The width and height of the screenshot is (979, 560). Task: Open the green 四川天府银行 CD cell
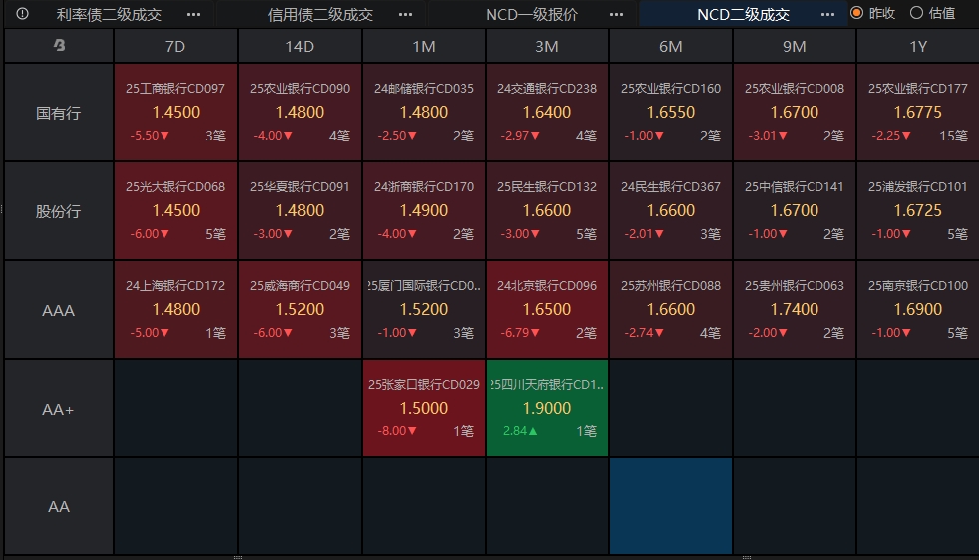coord(547,409)
